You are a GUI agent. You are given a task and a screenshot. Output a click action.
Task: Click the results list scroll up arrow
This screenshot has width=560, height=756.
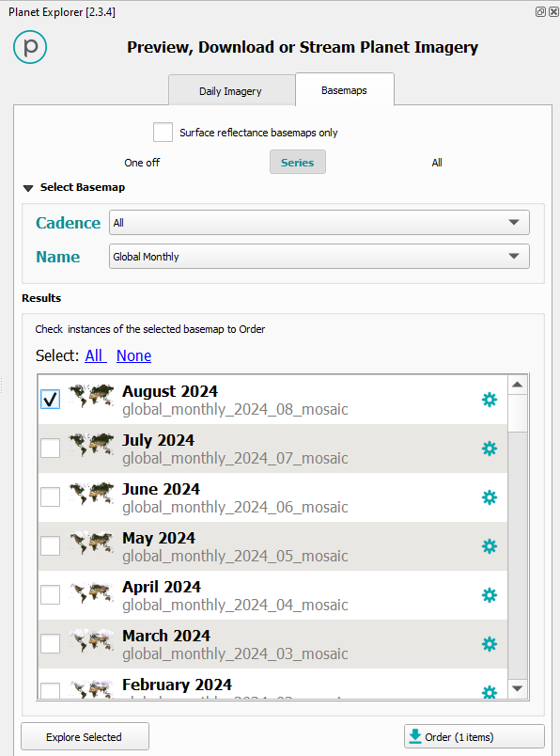(518, 385)
